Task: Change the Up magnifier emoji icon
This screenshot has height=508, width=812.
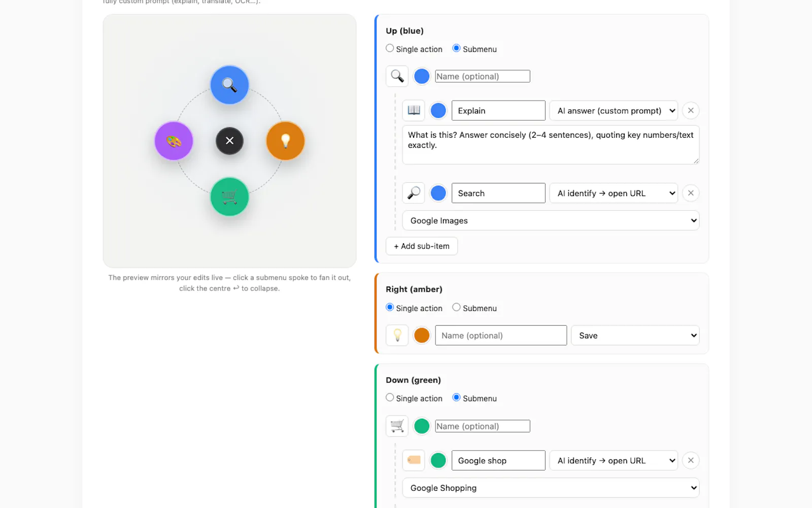Action: (x=397, y=76)
